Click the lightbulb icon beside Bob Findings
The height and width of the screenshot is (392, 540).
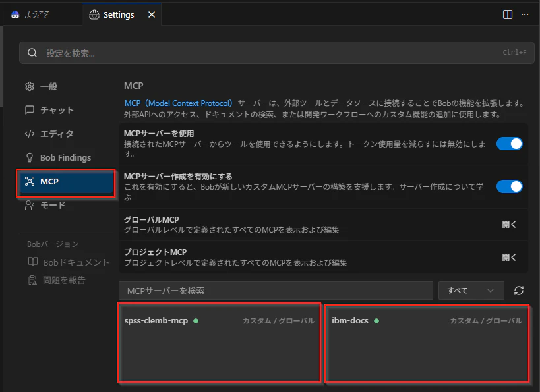[x=30, y=157]
